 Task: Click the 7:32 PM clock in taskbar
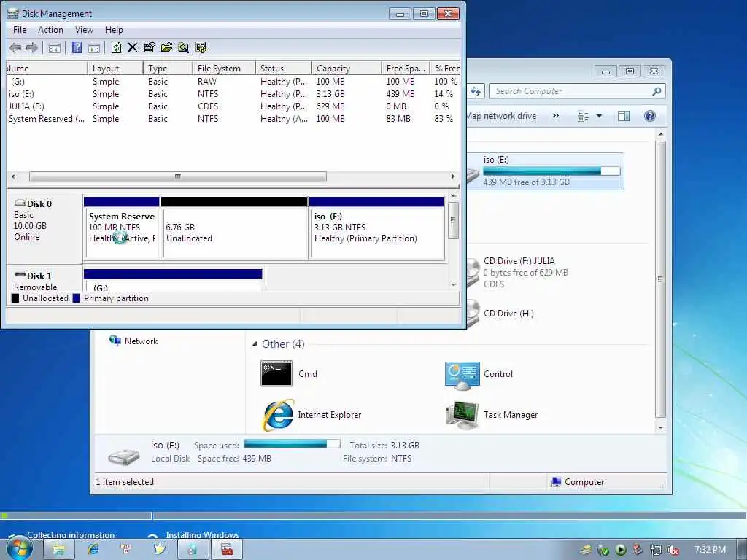click(710, 550)
